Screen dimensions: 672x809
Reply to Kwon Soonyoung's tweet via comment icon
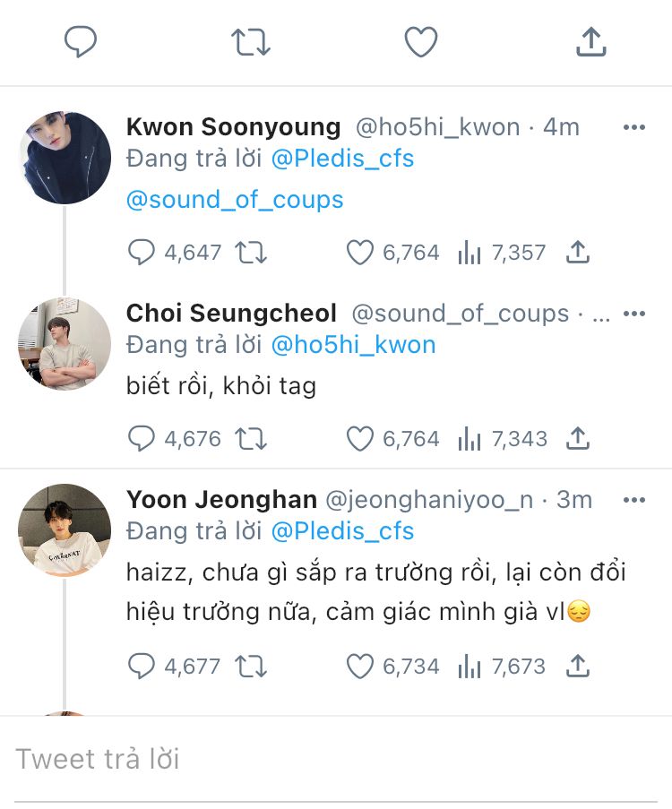click(142, 253)
